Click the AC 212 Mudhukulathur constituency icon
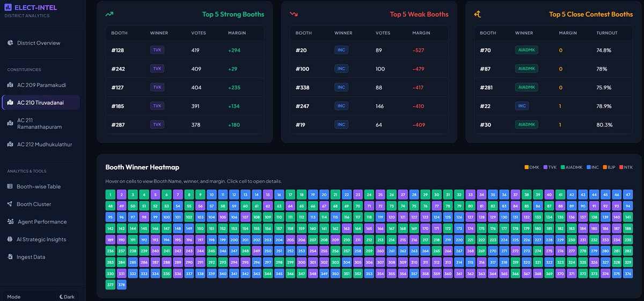This screenshot has height=301, width=644. coord(10,144)
